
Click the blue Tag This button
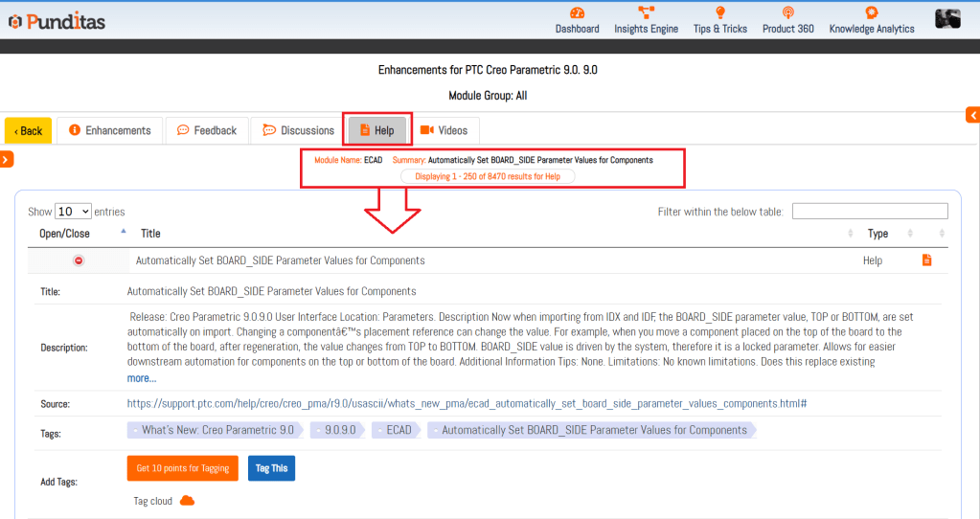[271, 468]
